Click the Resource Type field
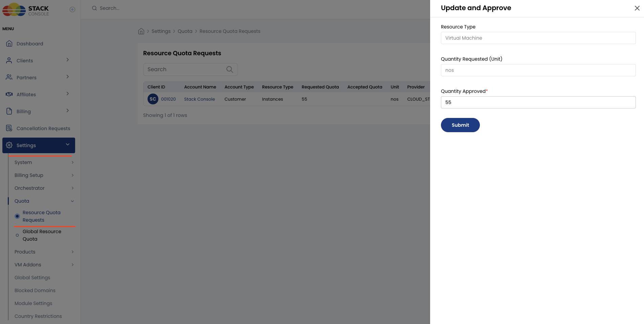 coord(538,38)
